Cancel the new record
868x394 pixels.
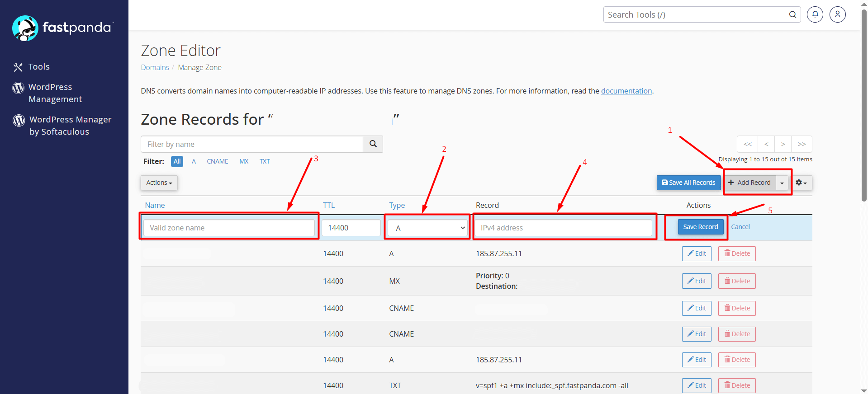(x=740, y=227)
